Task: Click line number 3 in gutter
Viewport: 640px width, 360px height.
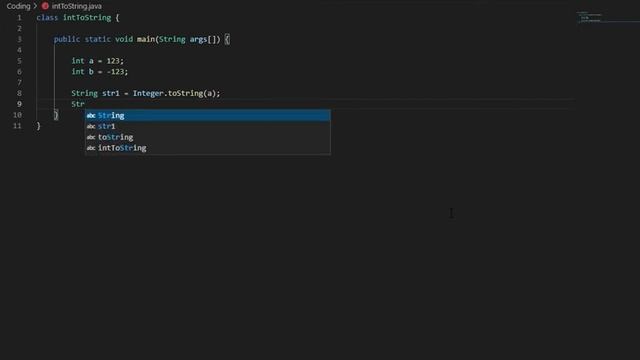Action: click(19, 40)
